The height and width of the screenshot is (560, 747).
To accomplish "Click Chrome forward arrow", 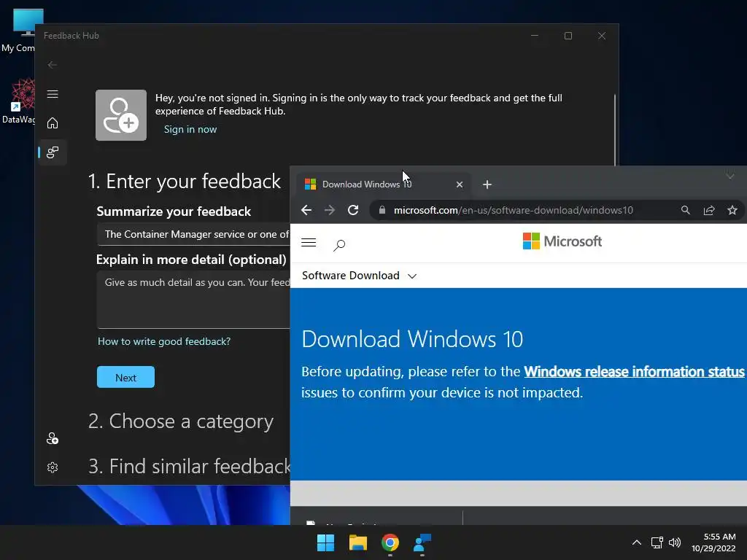I will click(330, 210).
